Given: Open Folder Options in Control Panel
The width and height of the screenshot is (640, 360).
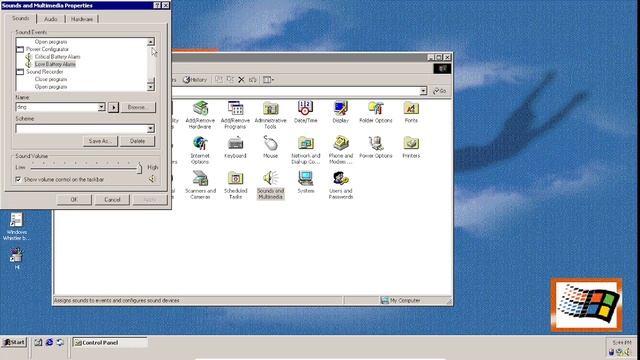Looking at the screenshot, I should pyautogui.click(x=376, y=111).
